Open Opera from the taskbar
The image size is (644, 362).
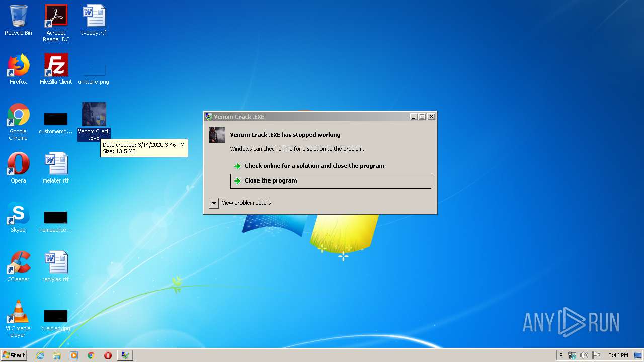tap(108, 355)
